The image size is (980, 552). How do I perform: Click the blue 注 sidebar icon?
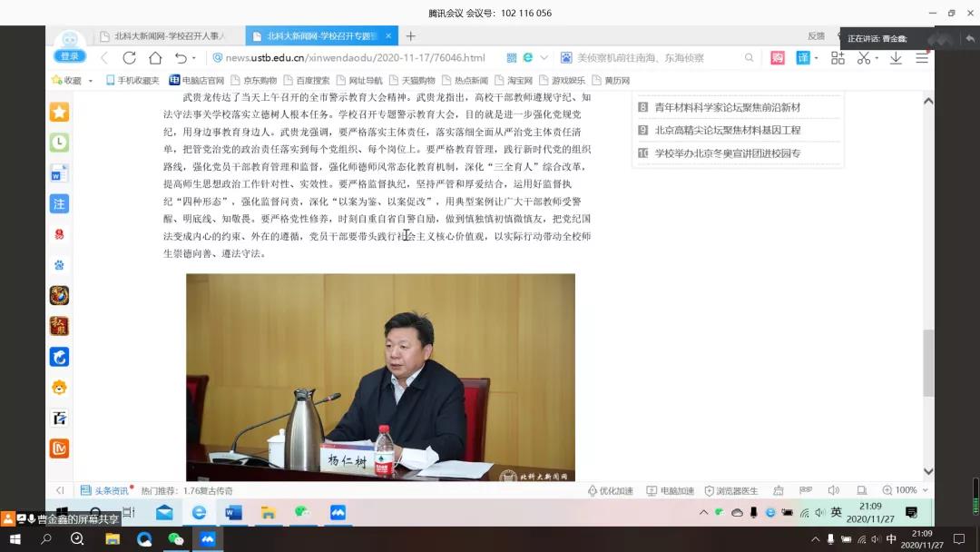59,203
